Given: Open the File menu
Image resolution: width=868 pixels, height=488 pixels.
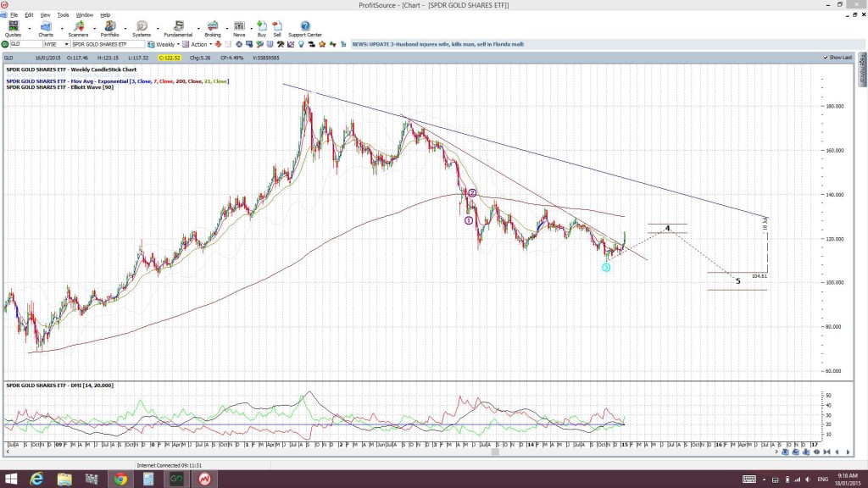Looking at the screenshot, I should (14, 15).
